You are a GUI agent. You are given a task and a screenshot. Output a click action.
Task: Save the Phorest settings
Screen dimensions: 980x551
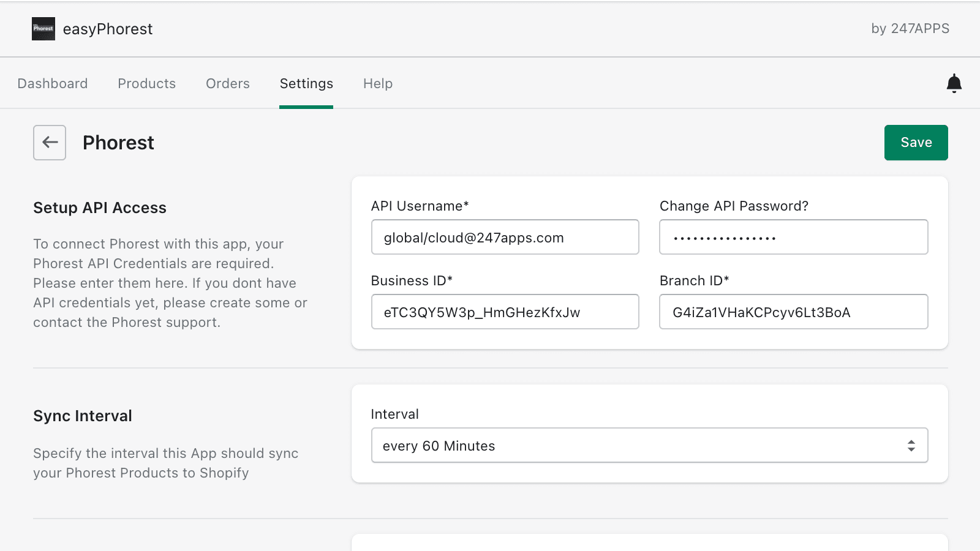pyautogui.click(x=916, y=143)
